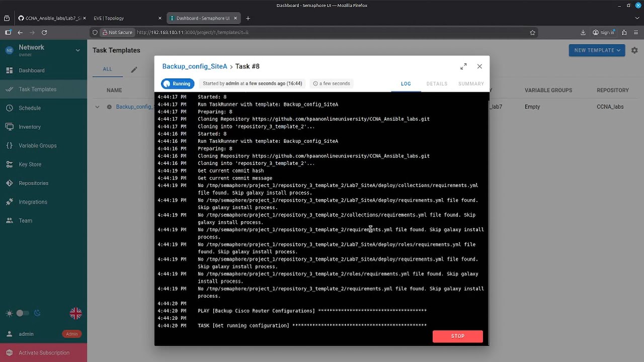Open the Schedule clock icon
Screen dimensions: 644x362
9,108
